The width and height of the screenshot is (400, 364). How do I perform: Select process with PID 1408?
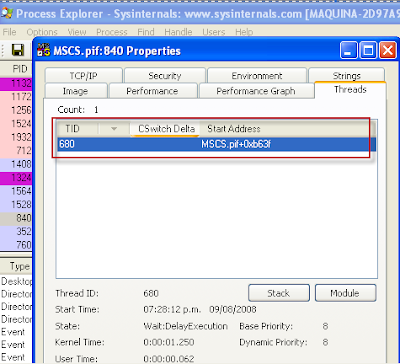[16, 164]
